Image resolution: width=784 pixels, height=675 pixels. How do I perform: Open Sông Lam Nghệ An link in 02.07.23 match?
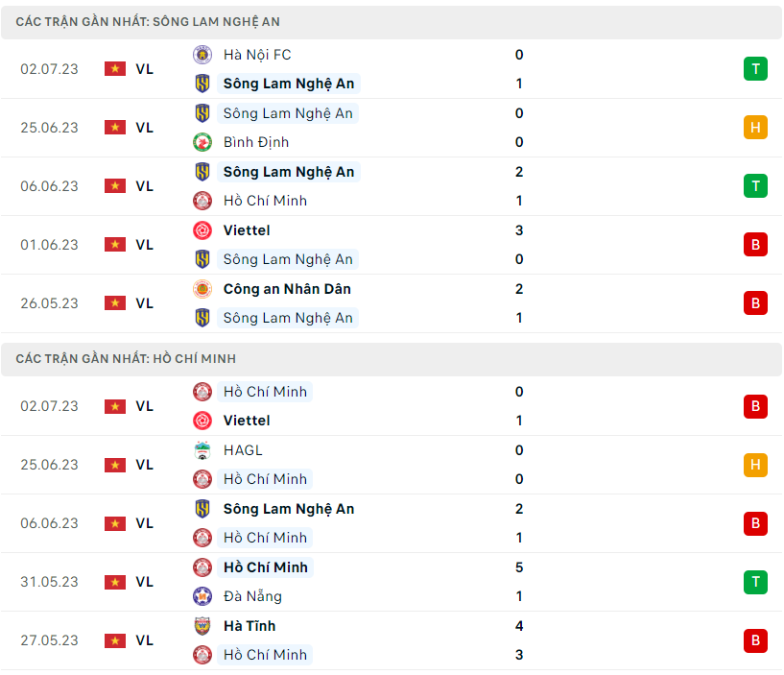[x=288, y=84]
